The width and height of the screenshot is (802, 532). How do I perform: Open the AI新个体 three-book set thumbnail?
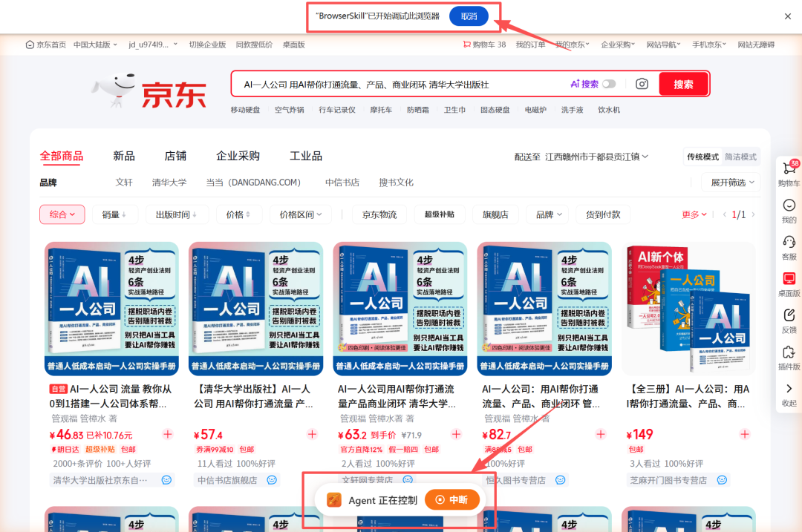688,309
